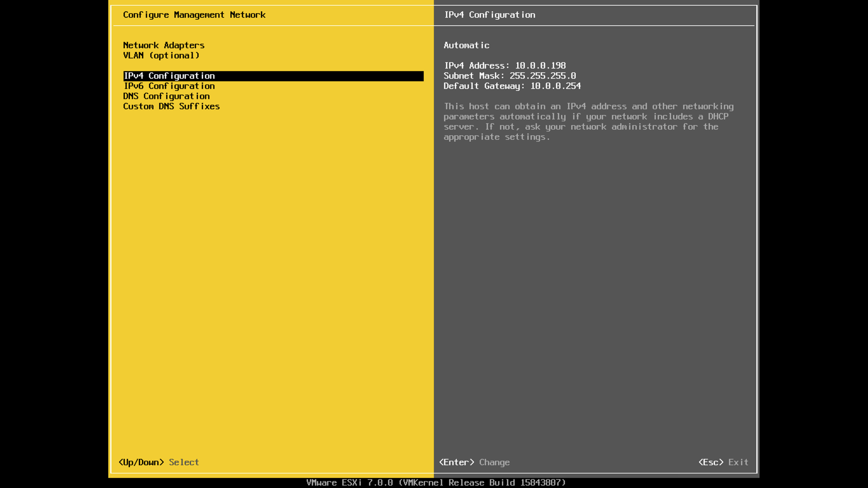Select the Network Adapters menu entry
The width and height of the screenshot is (868, 488).
coord(164,45)
